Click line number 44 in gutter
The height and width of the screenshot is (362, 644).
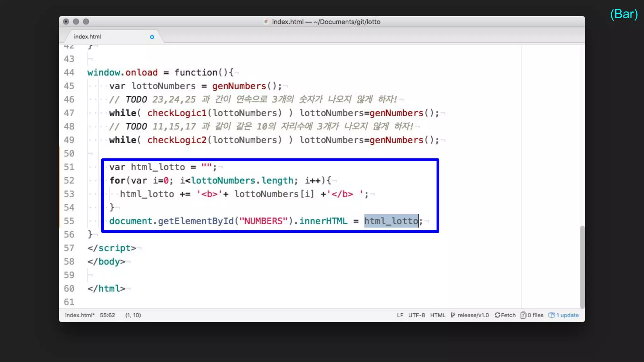click(x=69, y=73)
